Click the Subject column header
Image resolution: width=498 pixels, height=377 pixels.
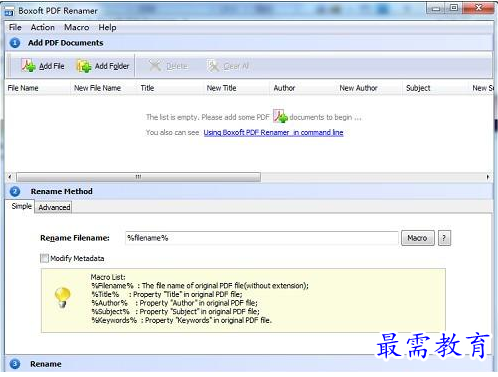click(436, 88)
